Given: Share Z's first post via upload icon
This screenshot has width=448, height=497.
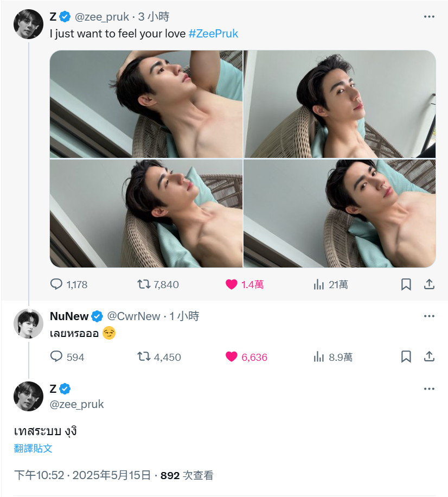Looking at the screenshot, I should (x=430, y=284).
